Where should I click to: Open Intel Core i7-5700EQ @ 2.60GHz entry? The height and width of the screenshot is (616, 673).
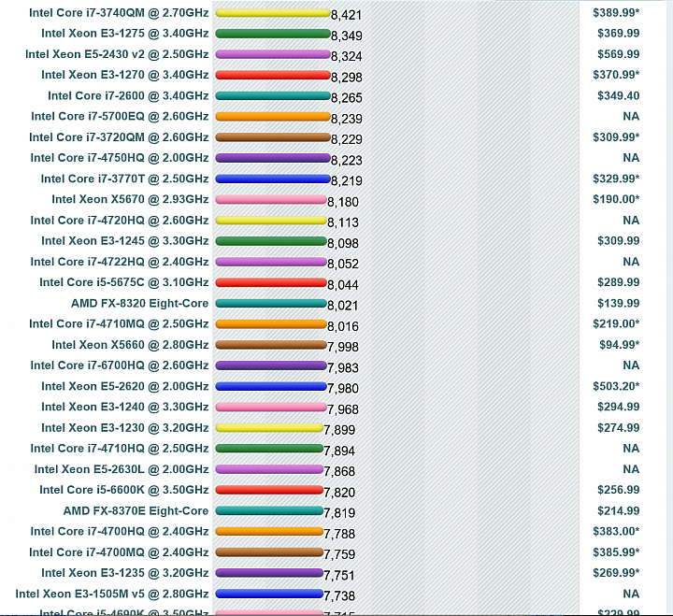click(120, 116)
